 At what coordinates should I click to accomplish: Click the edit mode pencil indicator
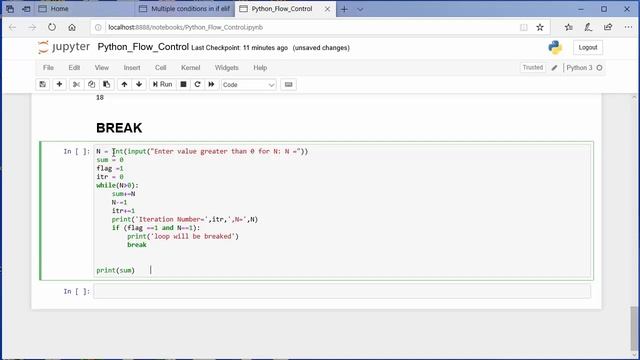point(554,68)
